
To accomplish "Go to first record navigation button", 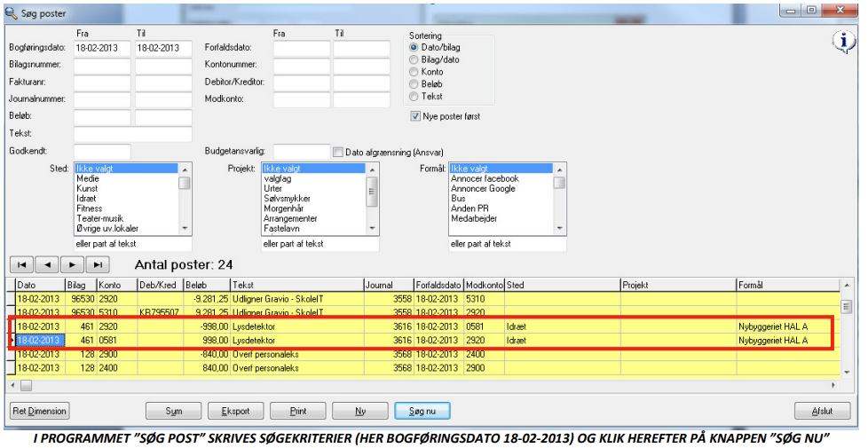I will [x=22, y=264].
